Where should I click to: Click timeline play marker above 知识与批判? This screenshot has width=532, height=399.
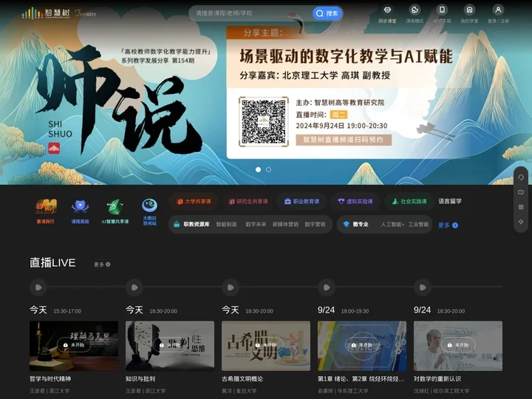tap(134, 287)
